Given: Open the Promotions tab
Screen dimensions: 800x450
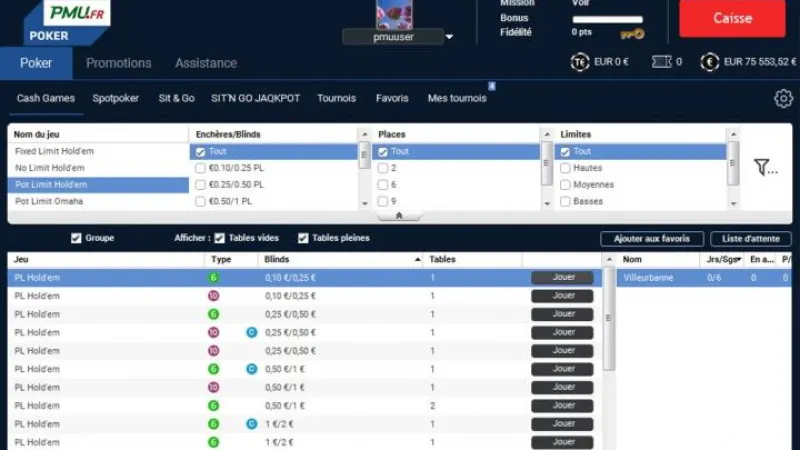Looking at the screenshot, I should pos(118,63).
